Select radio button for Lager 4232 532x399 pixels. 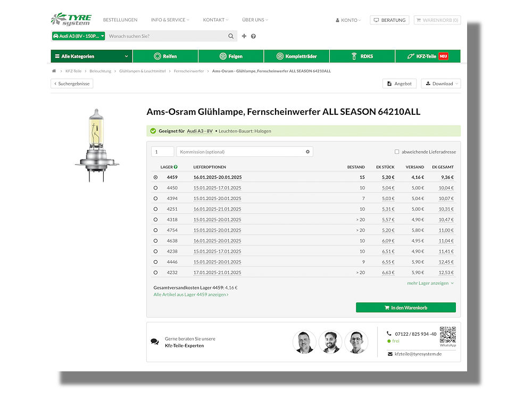point(155,272)
